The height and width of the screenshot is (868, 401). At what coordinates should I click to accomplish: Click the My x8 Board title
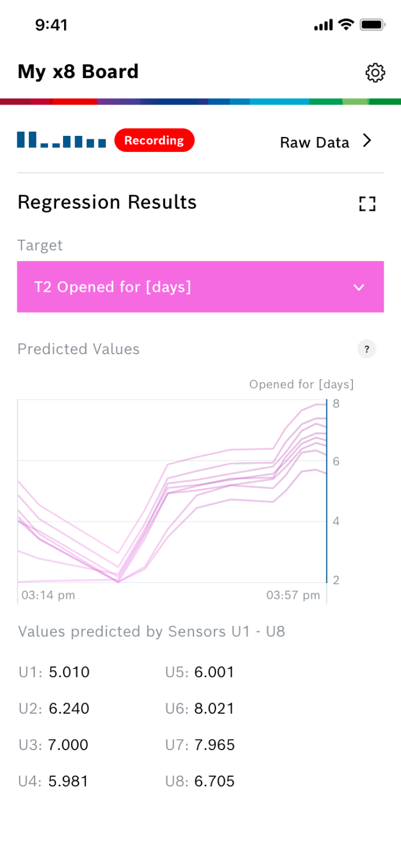point(78,72)
